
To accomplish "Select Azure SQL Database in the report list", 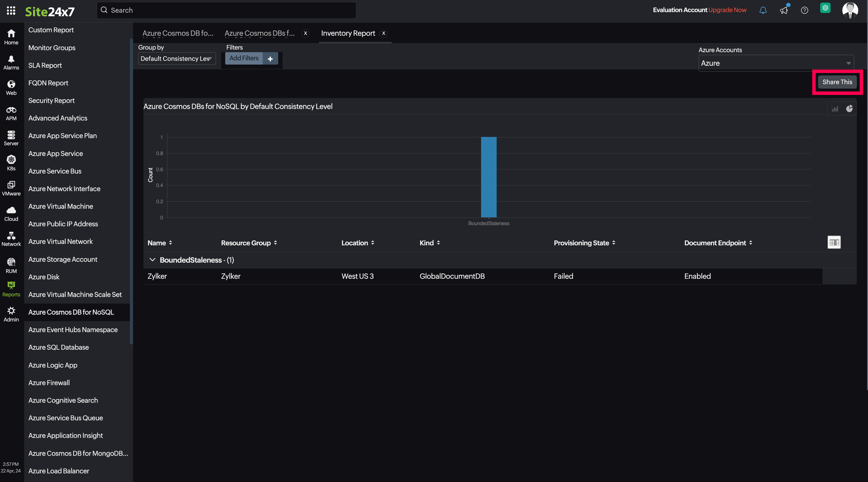I will (58, 347).
